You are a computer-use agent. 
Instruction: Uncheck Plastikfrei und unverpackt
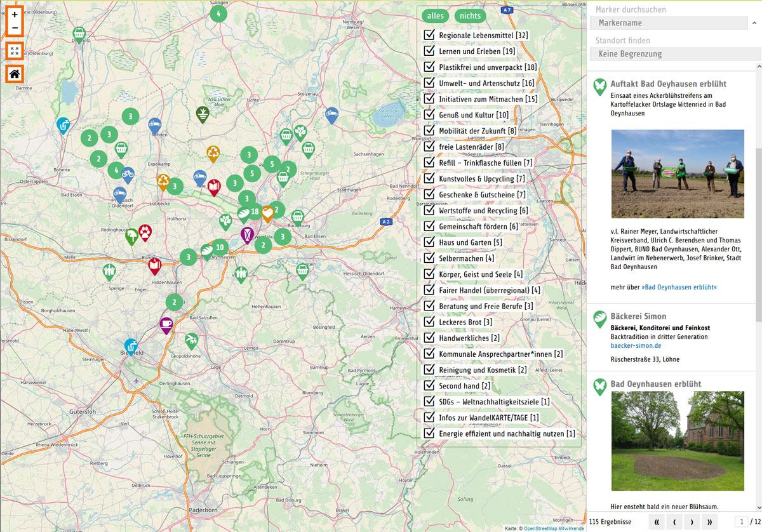tap(429, 67)
